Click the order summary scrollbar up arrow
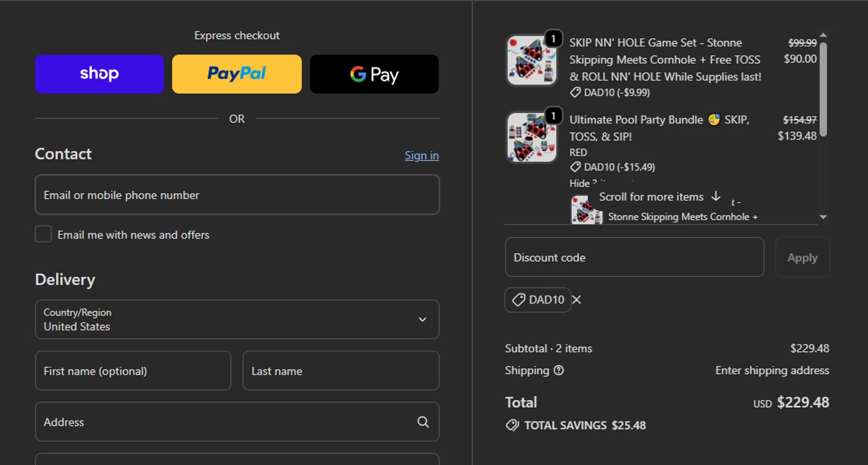Viewport: 868px width, 465px height. coord(823,35)
